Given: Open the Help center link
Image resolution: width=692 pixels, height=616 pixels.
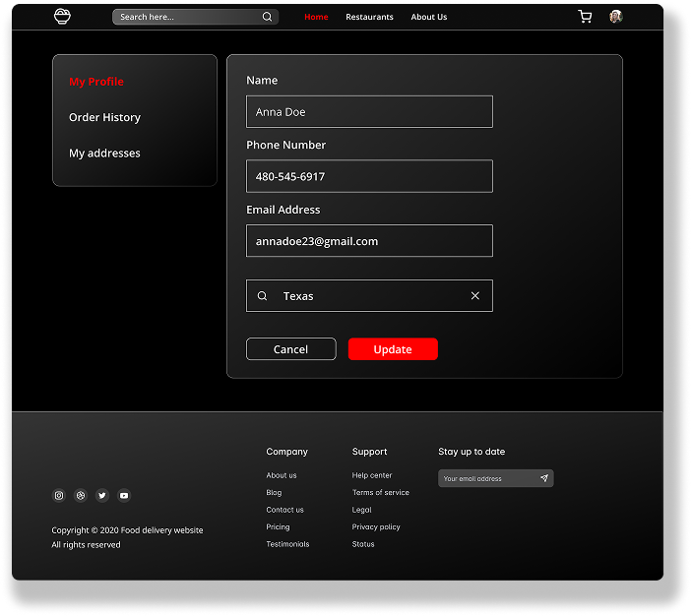Looking at the screenshot, I should (372, 475).
